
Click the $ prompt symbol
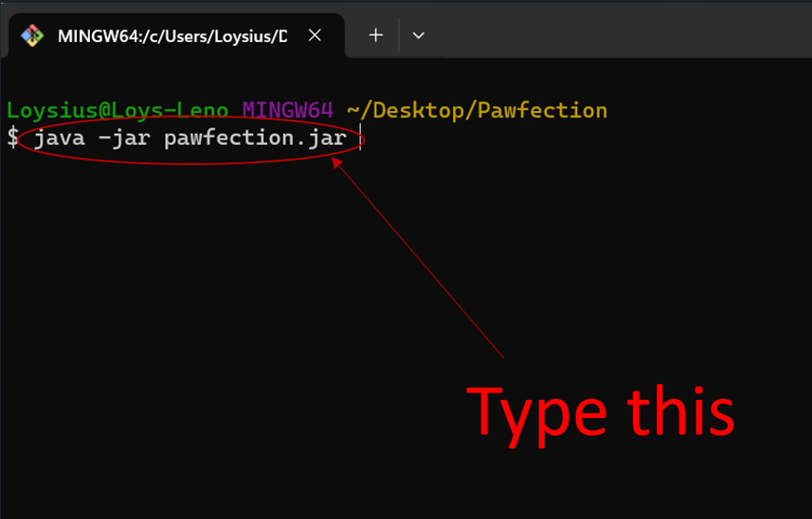pos(12,138)
